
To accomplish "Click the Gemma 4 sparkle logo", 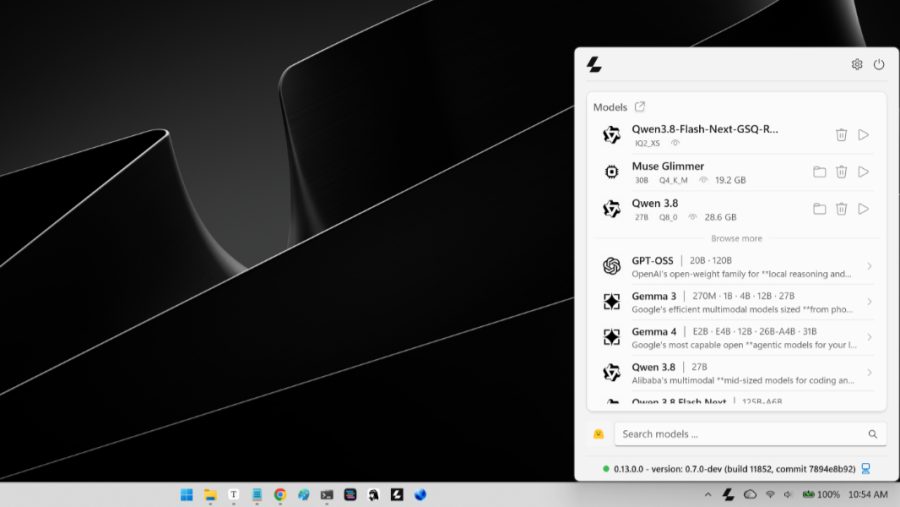I will [611, 338].
